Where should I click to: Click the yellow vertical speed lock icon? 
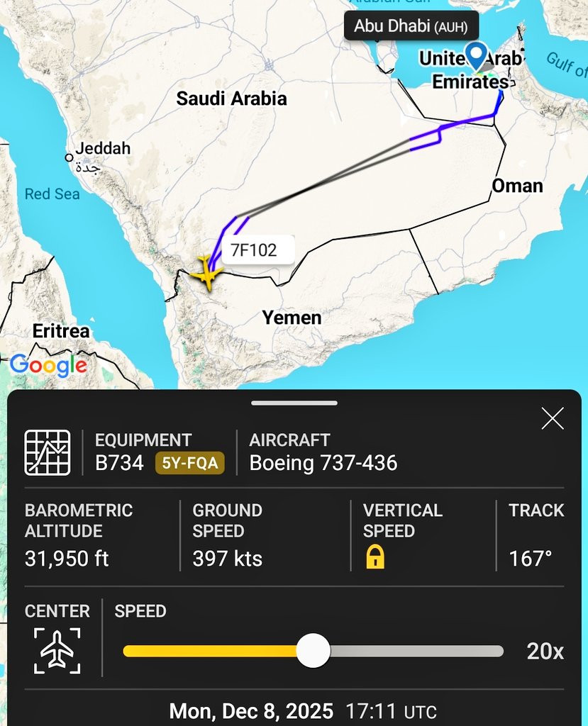(375, 557)
